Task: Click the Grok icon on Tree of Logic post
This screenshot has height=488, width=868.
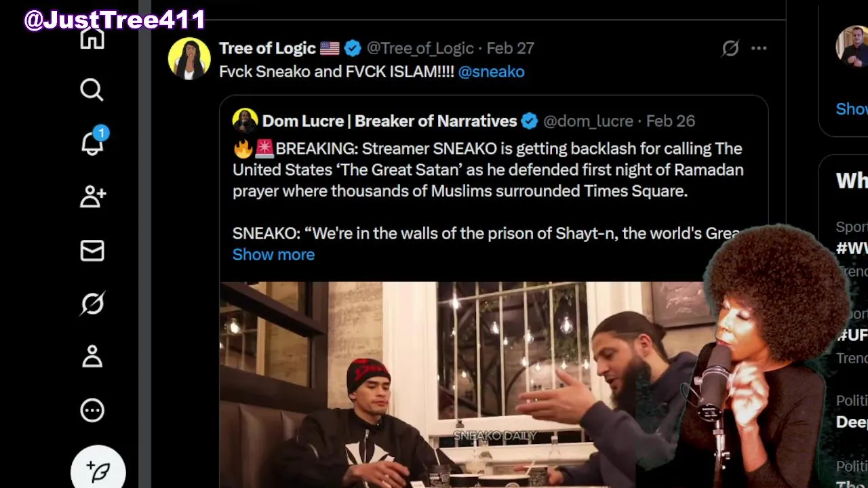Action: (730, 48)
